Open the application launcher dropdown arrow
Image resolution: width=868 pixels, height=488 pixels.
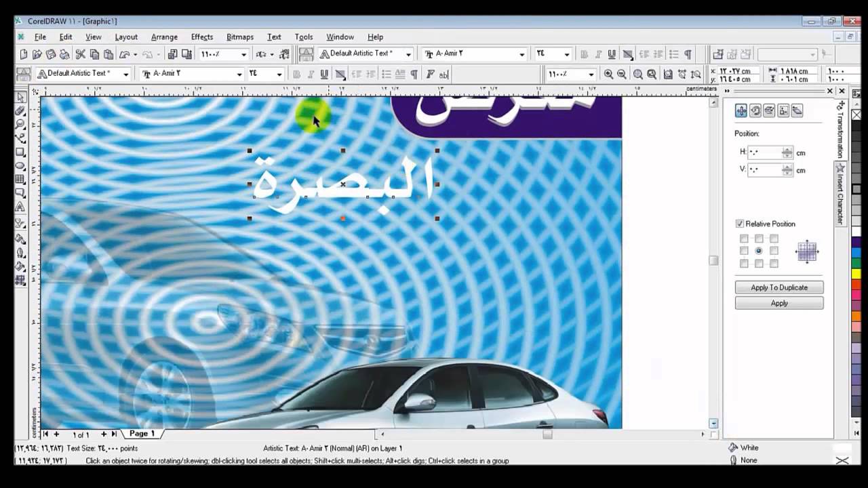[x=272, y=54]
